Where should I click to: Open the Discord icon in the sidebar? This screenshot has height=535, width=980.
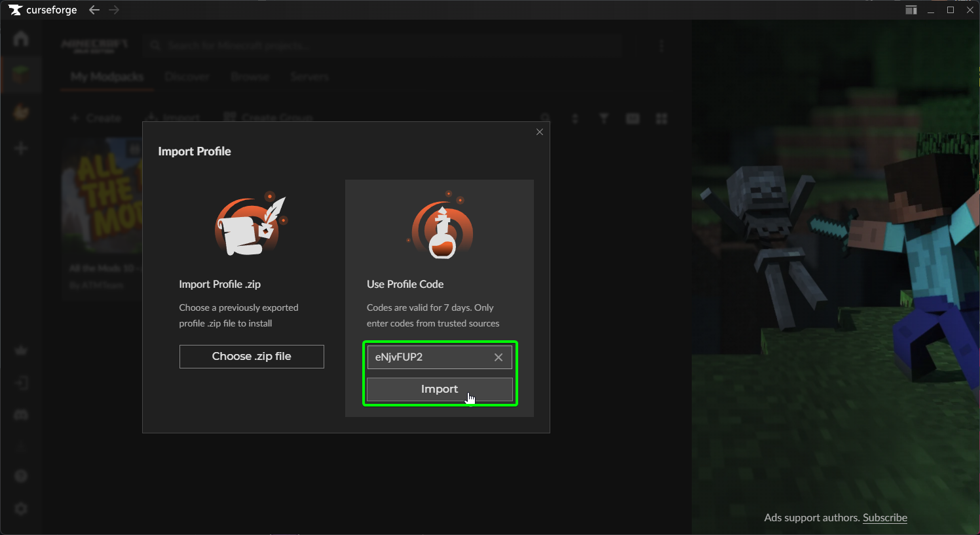[x=21, y=414]
